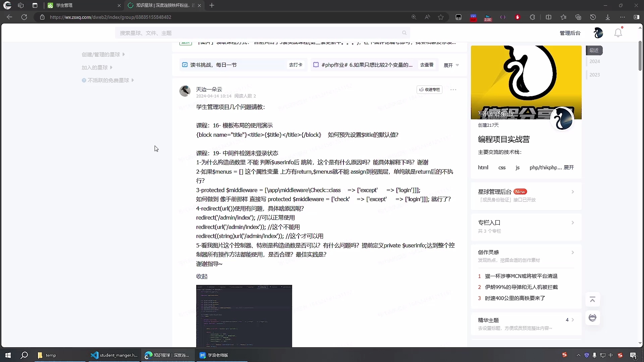This screenshot has width=644, height=362.
Task: Click the search magnifier in the search bar
Action: tap(404, 33)
